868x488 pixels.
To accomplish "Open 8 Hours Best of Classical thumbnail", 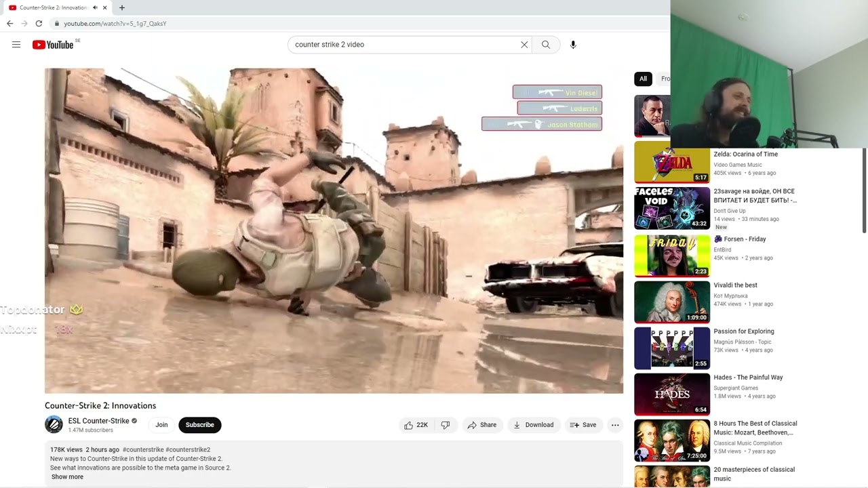I will pos(672,440).
